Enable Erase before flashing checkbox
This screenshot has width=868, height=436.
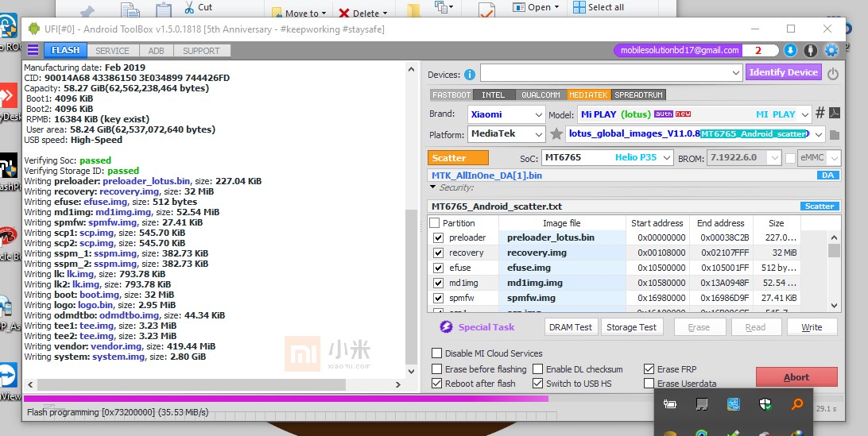(x=436, y=369)
